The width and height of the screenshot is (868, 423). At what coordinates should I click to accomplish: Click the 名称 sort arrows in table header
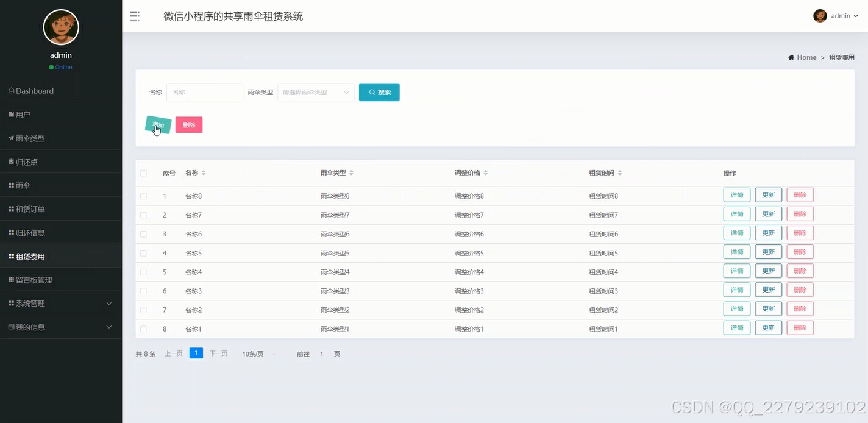click(x=202, y=172)
